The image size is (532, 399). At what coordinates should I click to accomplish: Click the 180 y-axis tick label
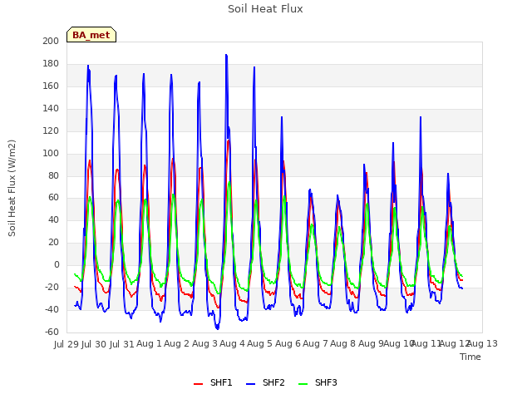51,63
